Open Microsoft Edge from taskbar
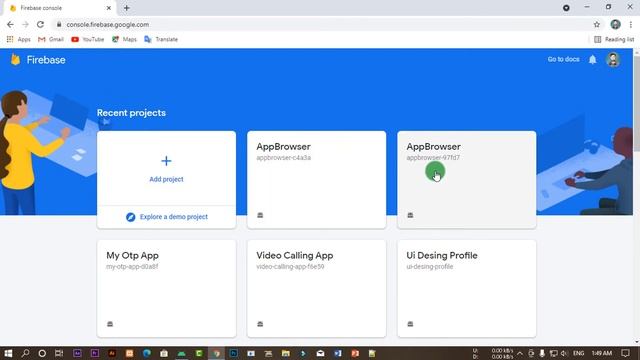The image size is (640, 360). 147,353
